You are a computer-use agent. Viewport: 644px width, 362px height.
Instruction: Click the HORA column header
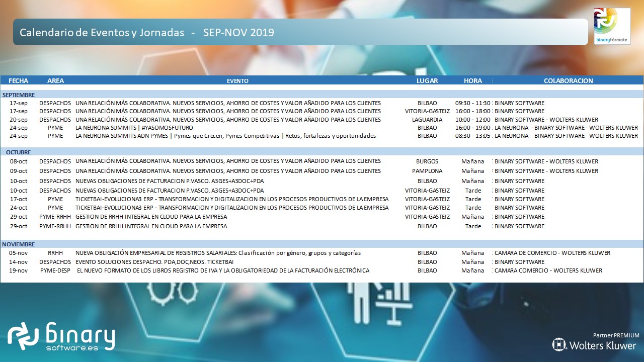pos(472,80)
